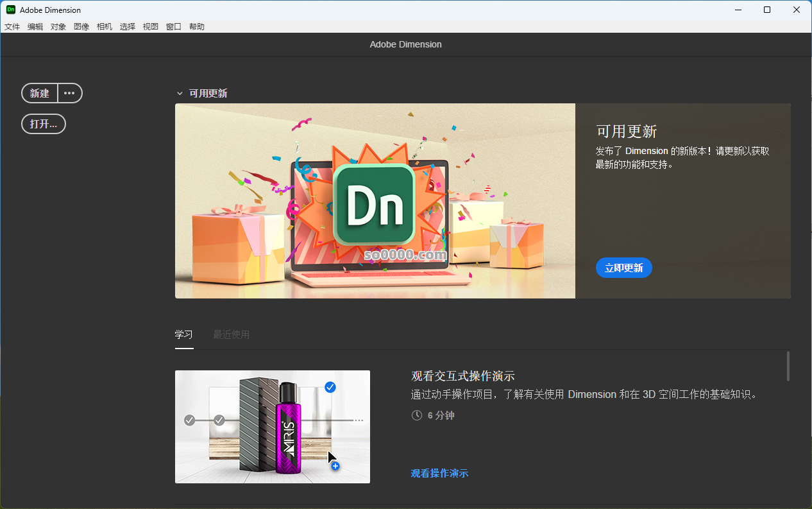
Task: Toggle the blue checkmark on the tutorial thumbnail
Action: (330, 387)
